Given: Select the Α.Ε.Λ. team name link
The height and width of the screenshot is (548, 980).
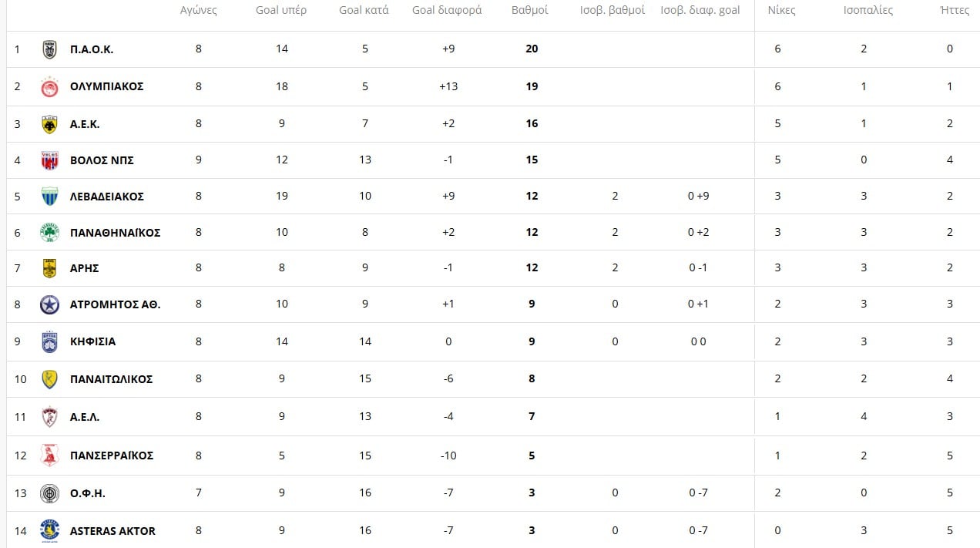Looking at the screenshot, I should [x=85, y=417].
